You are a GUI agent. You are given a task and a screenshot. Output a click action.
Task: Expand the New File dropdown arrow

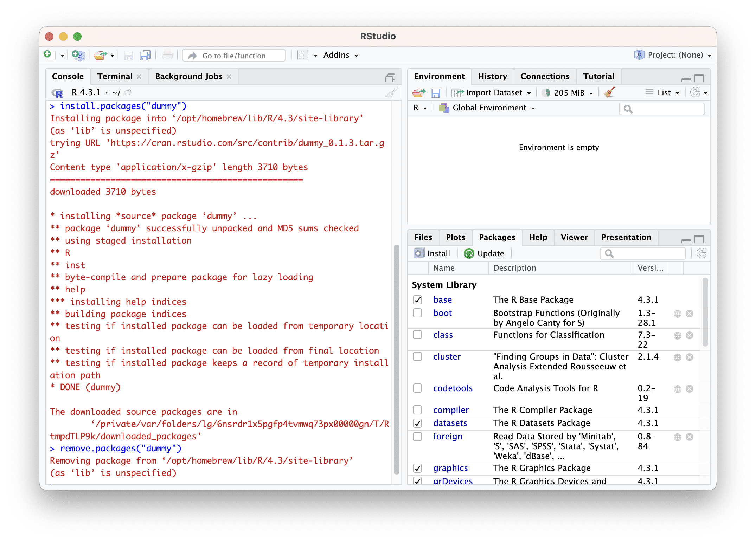(x=62, y=56)
